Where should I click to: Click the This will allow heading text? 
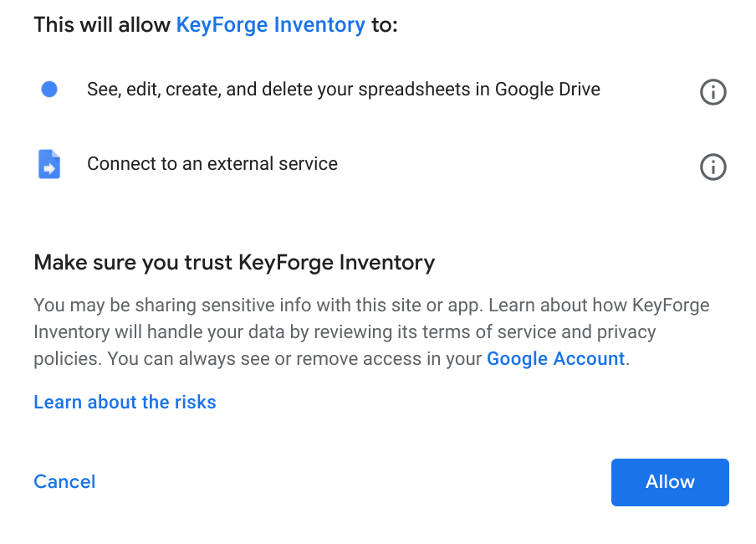click(x=102, y=25)
